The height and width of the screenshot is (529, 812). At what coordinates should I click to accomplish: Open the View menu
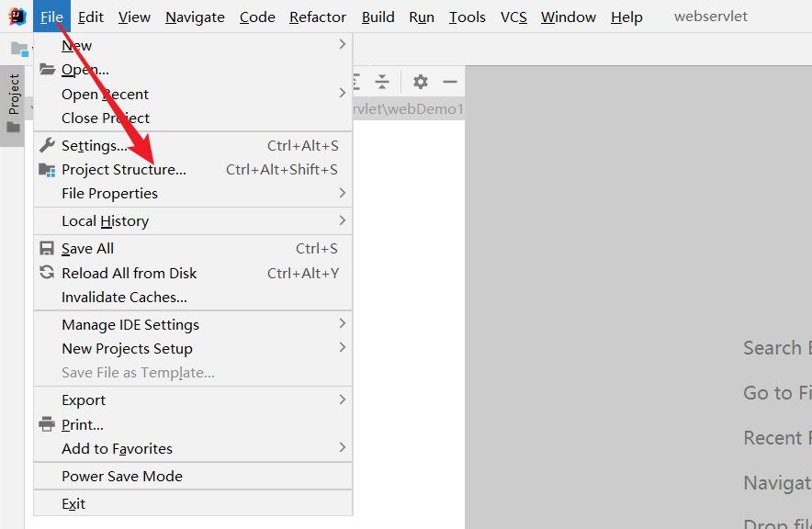pos(134,17)
